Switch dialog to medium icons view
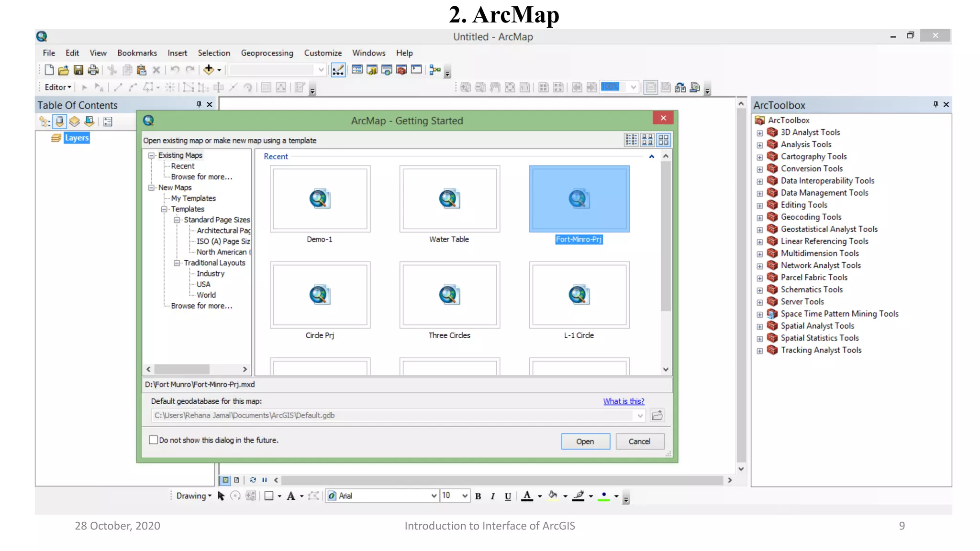The image size is (980, 551). pos(647,140)
